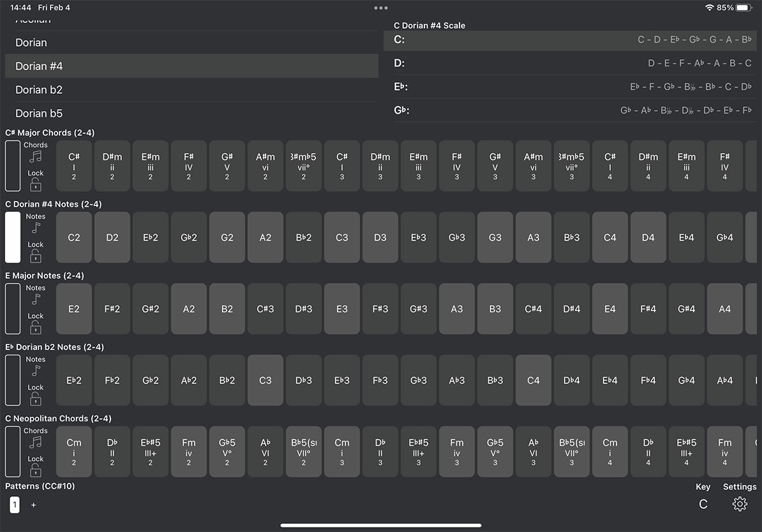Tap the + to add a new pattern
762x532 pixels.
point(33,505)
